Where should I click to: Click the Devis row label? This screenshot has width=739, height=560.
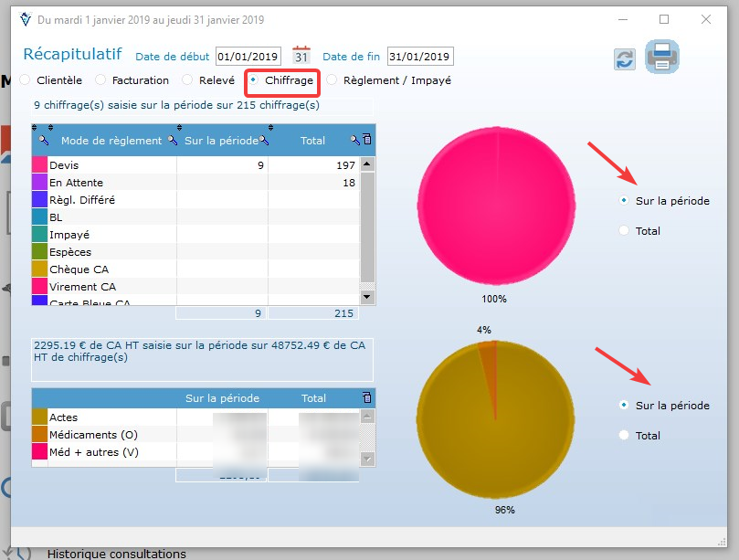pos(64,165)
